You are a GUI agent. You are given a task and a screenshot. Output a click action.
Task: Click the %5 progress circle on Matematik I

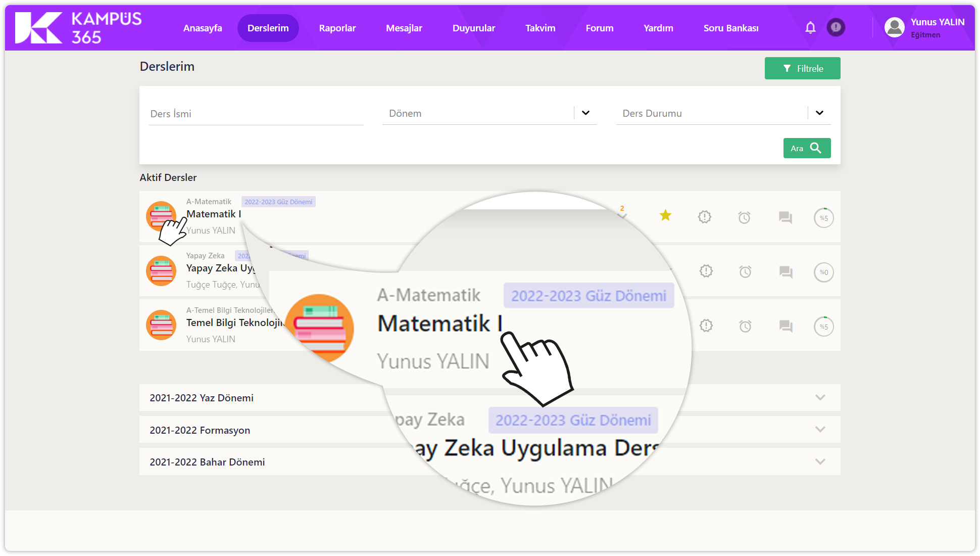[x=823, y=218]
